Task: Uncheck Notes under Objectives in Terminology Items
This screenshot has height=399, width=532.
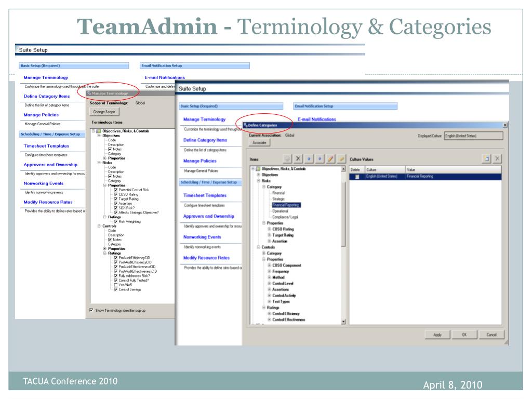Action: pyautogui.click(x=110, y=149)
